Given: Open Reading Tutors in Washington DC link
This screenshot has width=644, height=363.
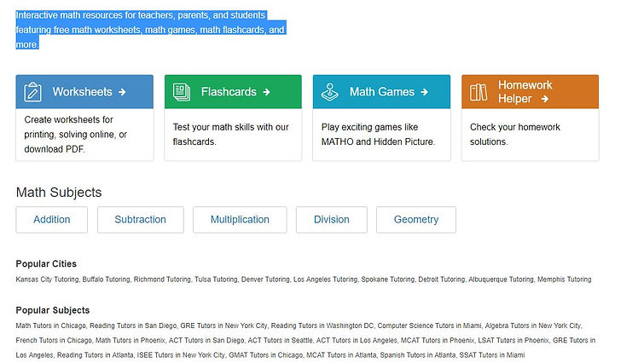Looking at the screenshot, I should click(x=322, y=326).
